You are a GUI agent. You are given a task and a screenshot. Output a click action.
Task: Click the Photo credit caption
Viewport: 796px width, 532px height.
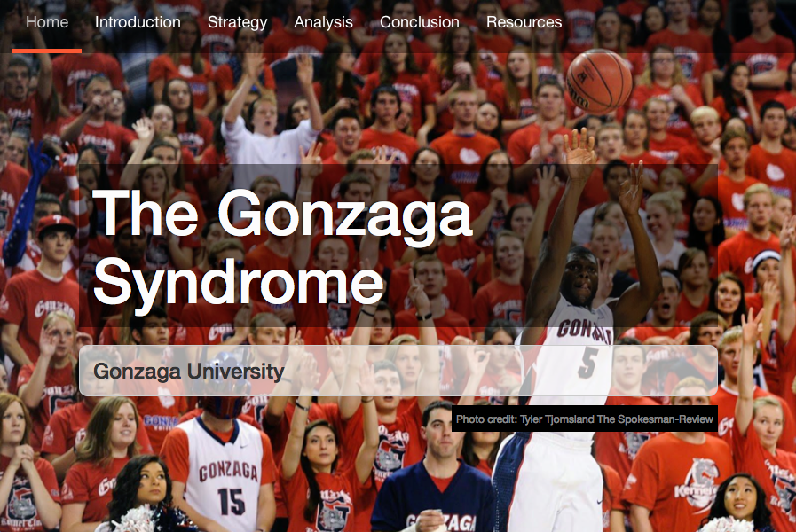click(x=584, y=419)
